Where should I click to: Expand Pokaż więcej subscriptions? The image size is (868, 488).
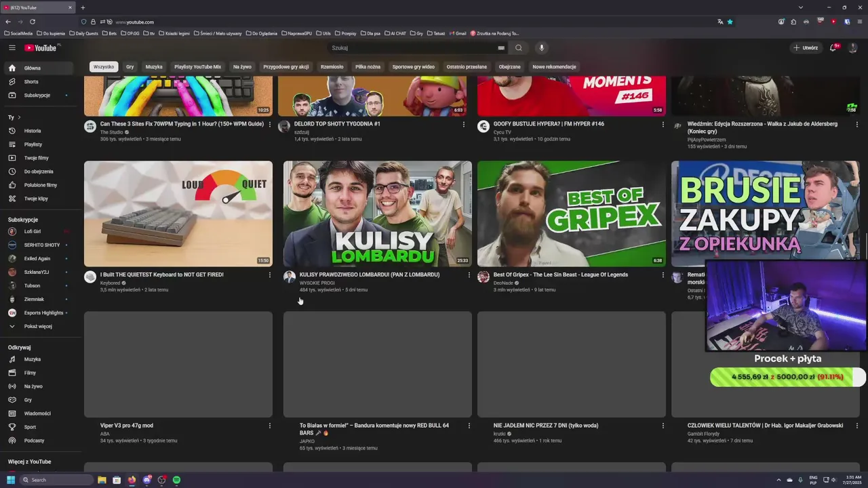click(37, 326)
